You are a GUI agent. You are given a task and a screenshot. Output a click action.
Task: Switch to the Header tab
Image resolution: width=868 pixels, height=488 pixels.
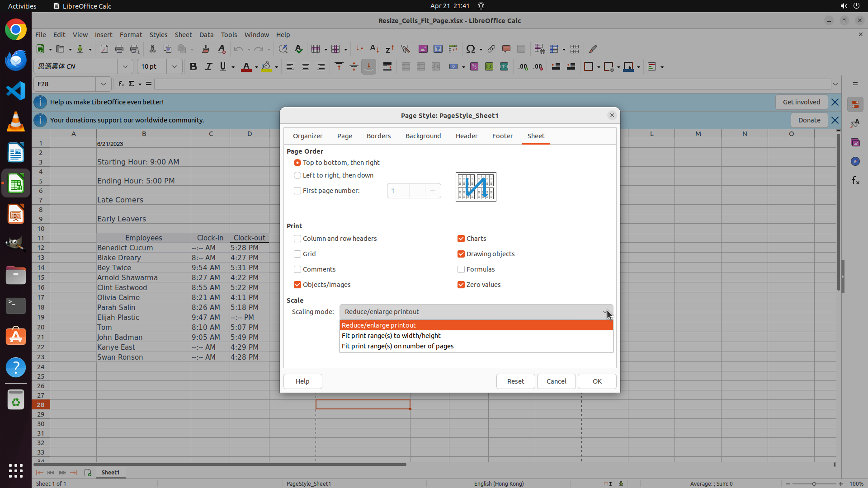(467, 136)
